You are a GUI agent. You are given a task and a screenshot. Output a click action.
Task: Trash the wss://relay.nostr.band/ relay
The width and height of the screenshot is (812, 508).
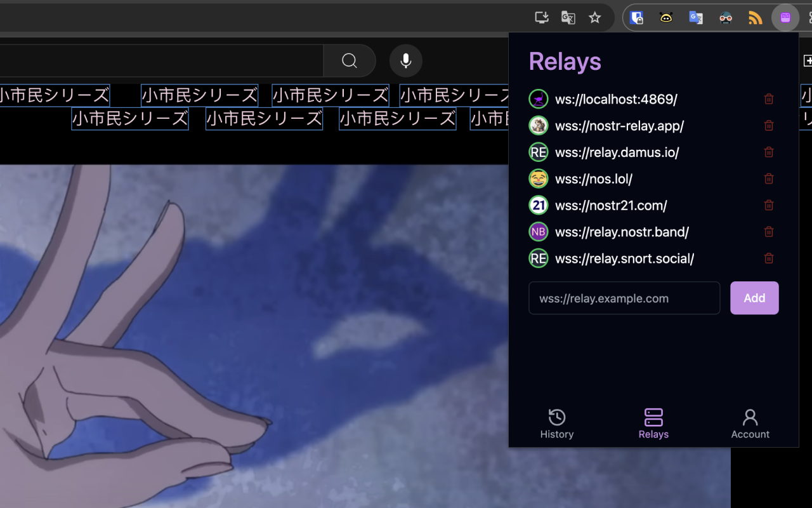pos(769,232)
